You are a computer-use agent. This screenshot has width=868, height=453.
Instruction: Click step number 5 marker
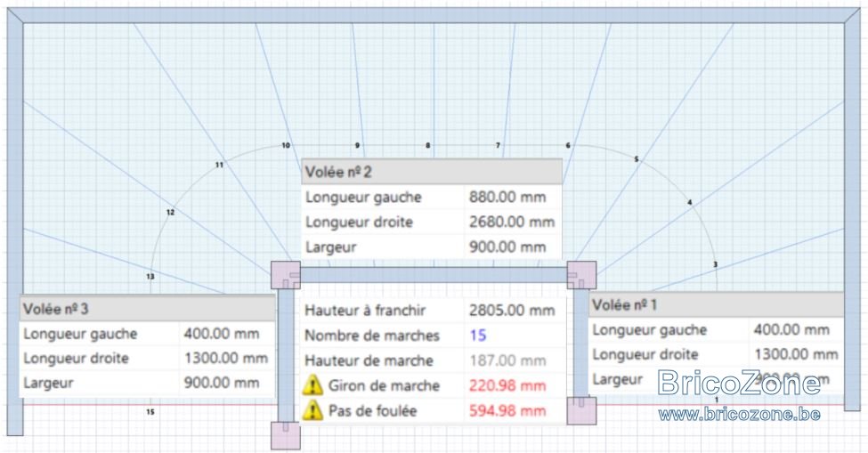[636, 159]
